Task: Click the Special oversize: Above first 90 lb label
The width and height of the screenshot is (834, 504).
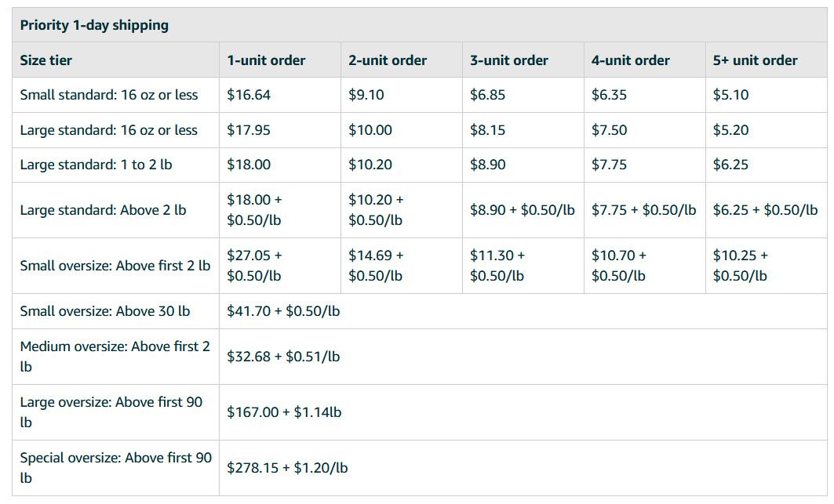Action: [116, 468]
